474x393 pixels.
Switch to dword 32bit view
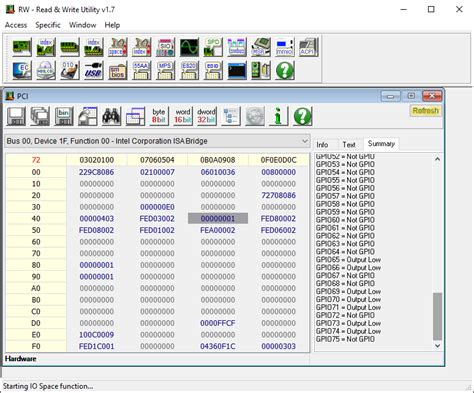coord(207,116)
